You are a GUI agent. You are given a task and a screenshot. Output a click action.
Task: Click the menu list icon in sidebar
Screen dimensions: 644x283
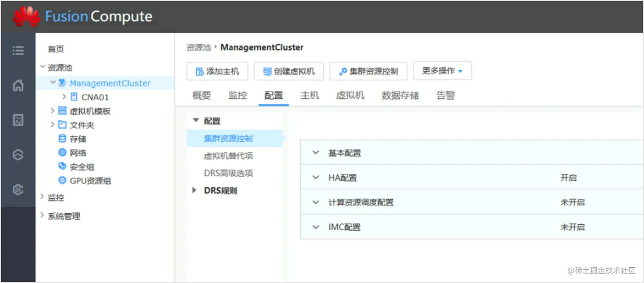tap(18, 50)
